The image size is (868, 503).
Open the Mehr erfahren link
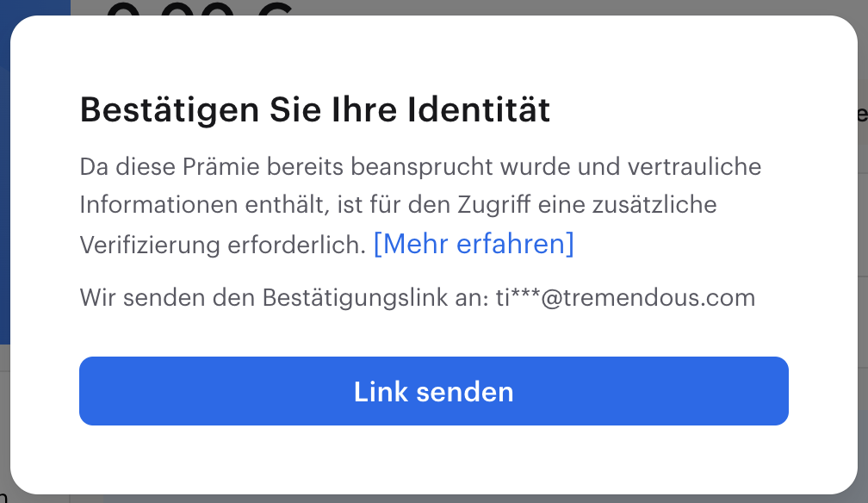474,244
